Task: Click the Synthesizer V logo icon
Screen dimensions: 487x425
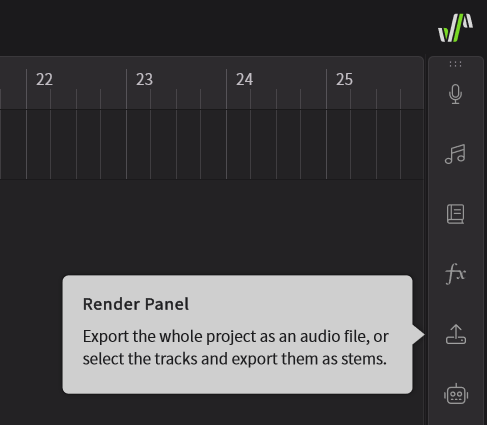Action: (455, 28)
